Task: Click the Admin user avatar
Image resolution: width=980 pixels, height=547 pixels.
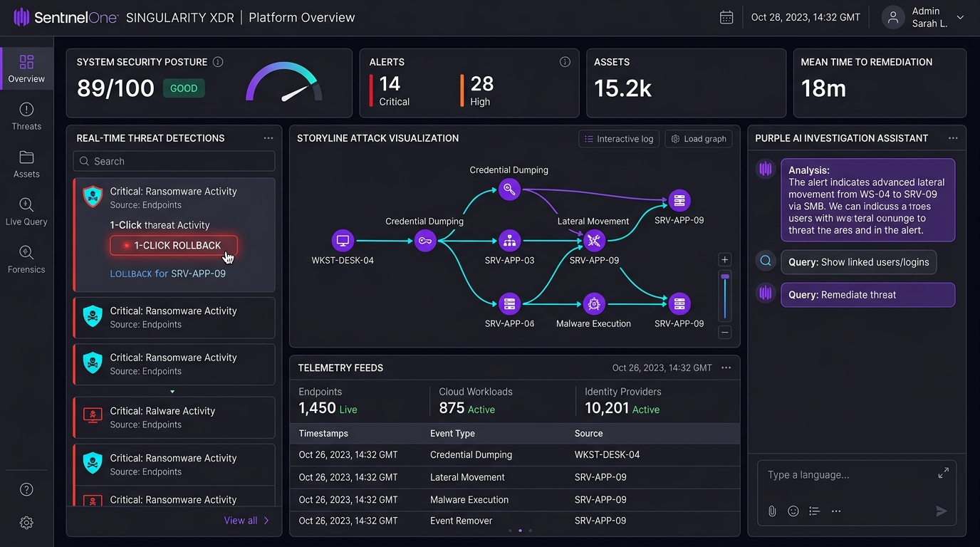Action: 893,17
